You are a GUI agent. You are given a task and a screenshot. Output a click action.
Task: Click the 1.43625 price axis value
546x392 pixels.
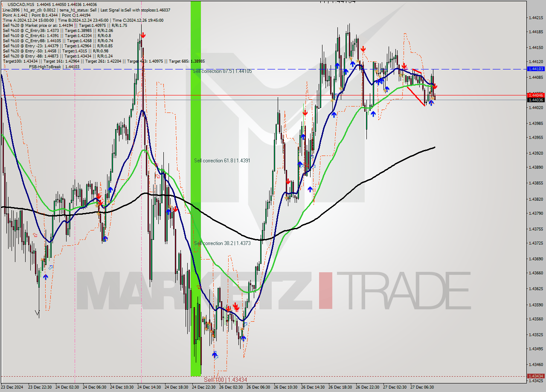[535, 288]
